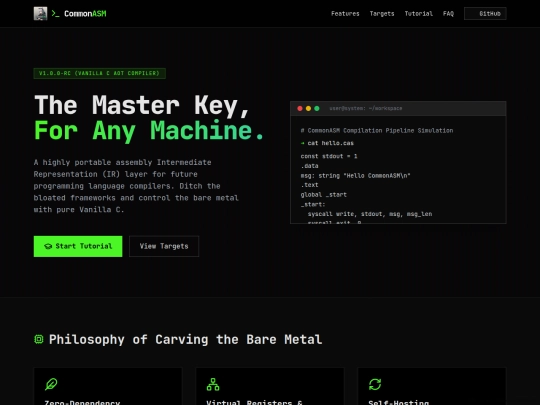Click the 'cat hello.cas' command line

click(327, 143)
